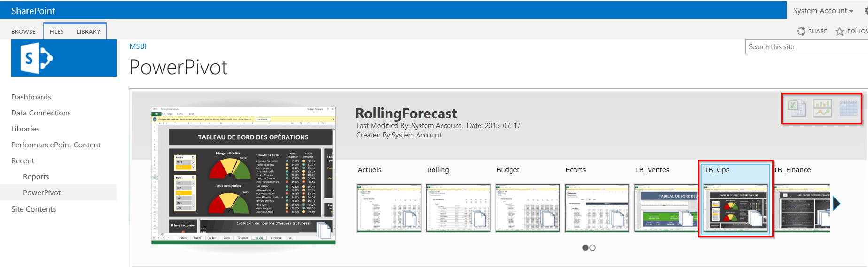
Task: Open Data Connections in sidebar
Action: tap(41, 113)
